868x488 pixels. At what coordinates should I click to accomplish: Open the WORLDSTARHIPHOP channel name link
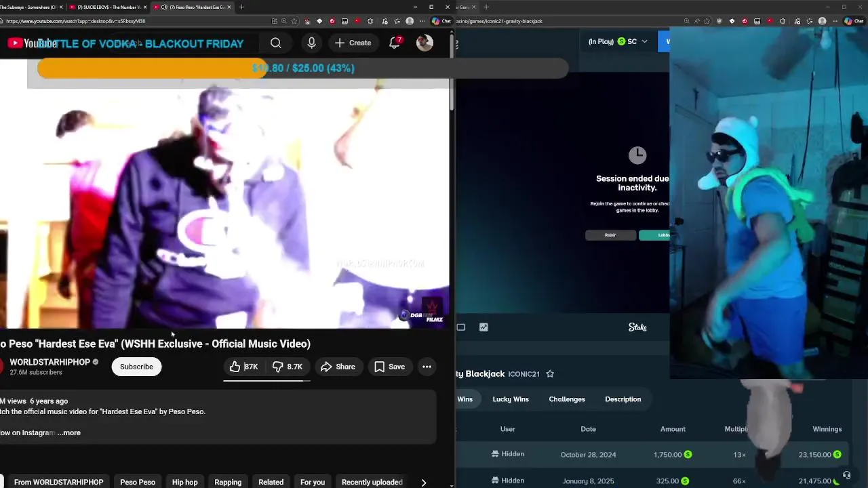coord(50,362)
